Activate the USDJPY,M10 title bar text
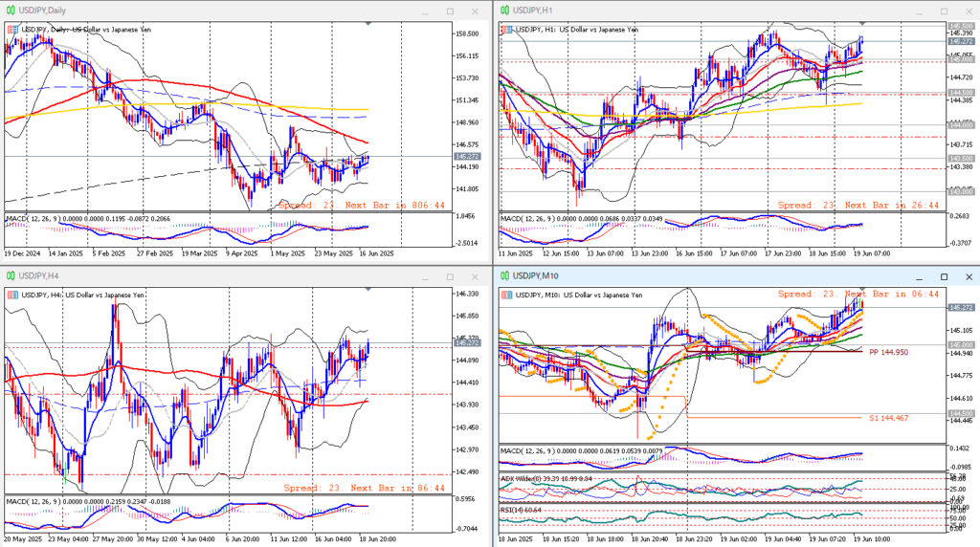 click(536, 276)
